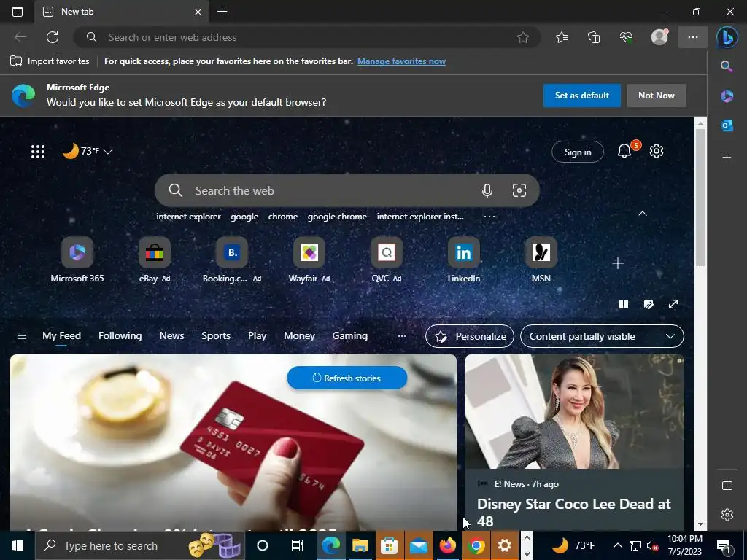Open Browser essentials heart icon
The image size is (747, 560).
point(626,37)
